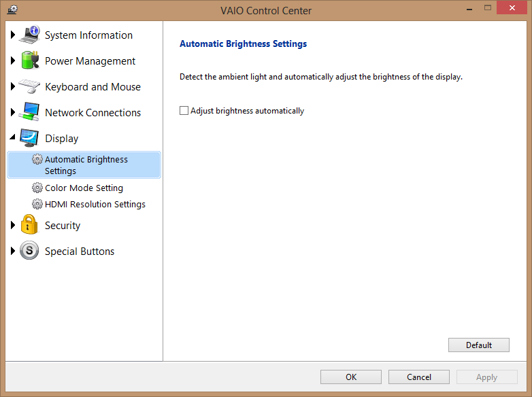The height and width of the screenshot is (397, 532).
Task: Click the Security padlock icon
Action: pos(29,224)
